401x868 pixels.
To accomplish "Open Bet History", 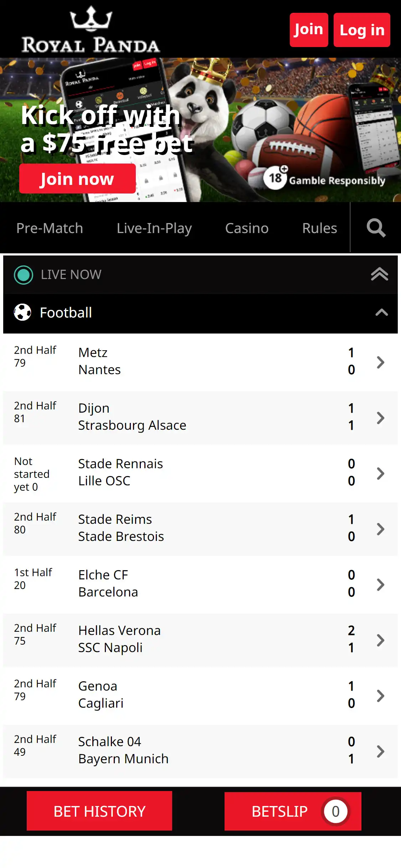I will [x=99, y=811].
